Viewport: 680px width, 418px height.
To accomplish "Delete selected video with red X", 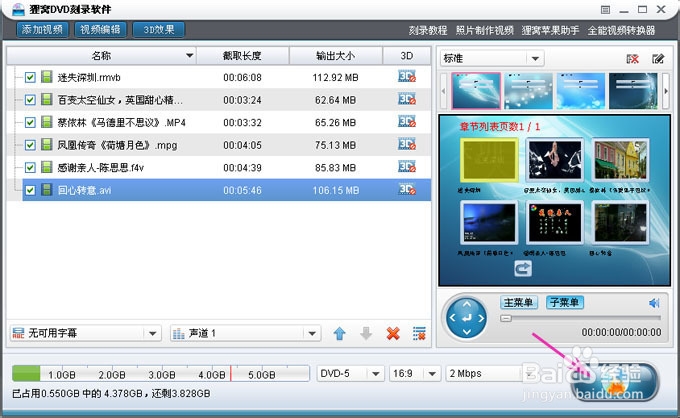I will 393,333.
